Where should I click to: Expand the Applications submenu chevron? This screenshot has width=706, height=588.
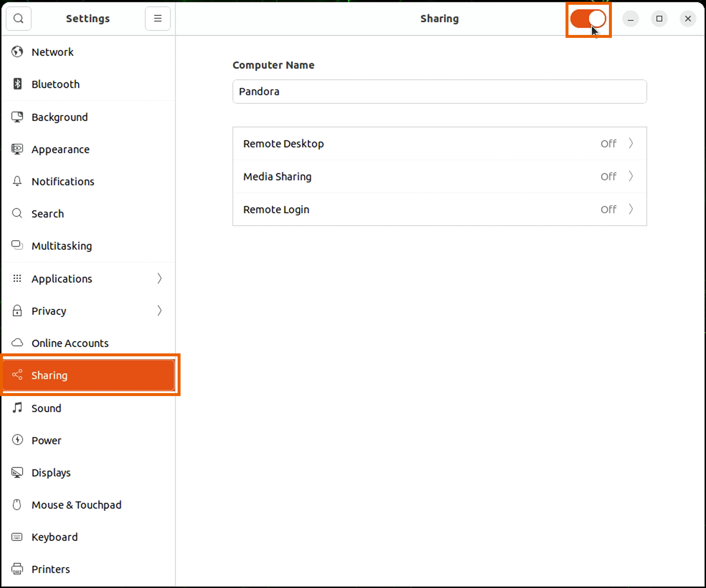pos(159,278)
